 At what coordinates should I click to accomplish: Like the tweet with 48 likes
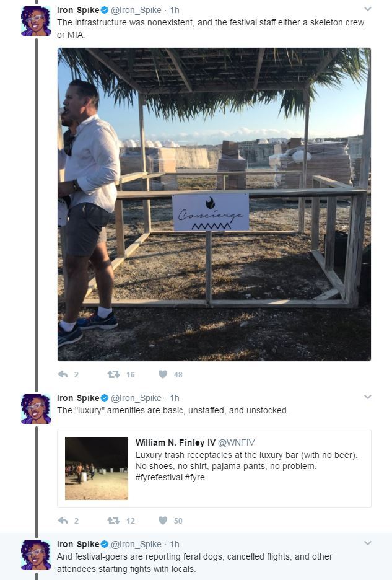[x=163, y=374]
